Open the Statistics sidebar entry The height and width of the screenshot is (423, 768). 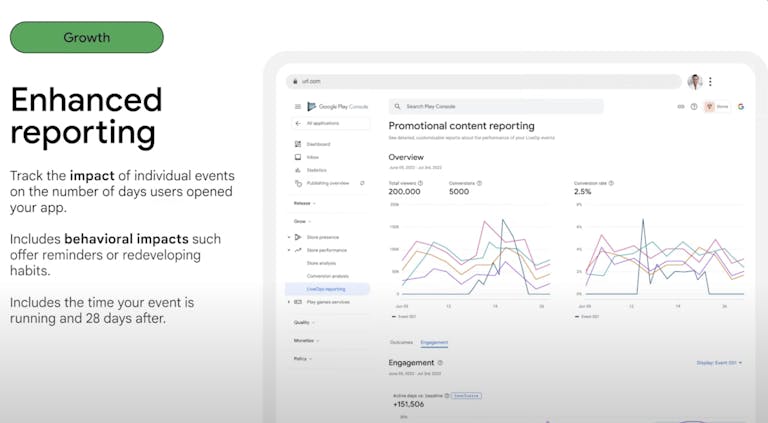[x=316, y=170]
